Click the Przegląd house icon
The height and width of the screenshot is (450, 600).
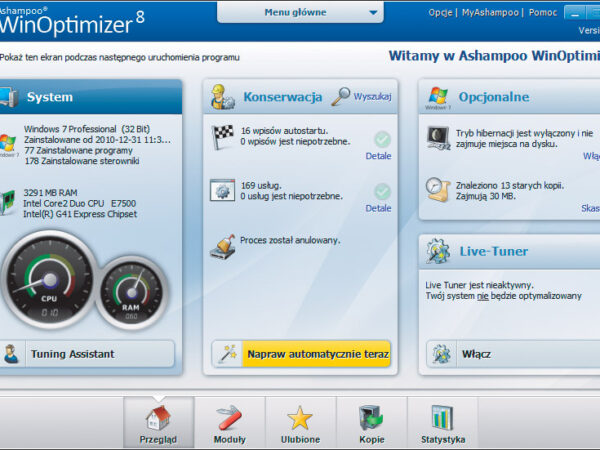(158, 417)
